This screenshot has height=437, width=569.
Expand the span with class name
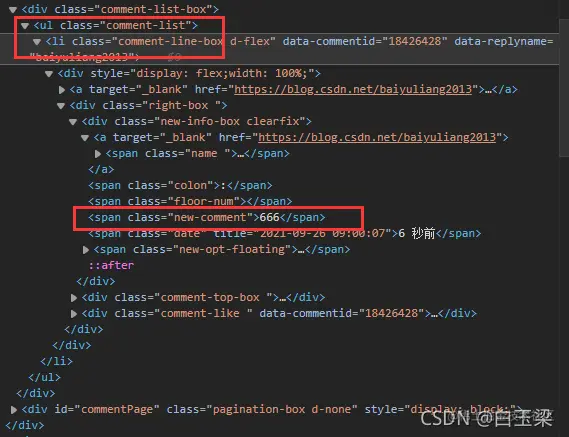point(97,154)
